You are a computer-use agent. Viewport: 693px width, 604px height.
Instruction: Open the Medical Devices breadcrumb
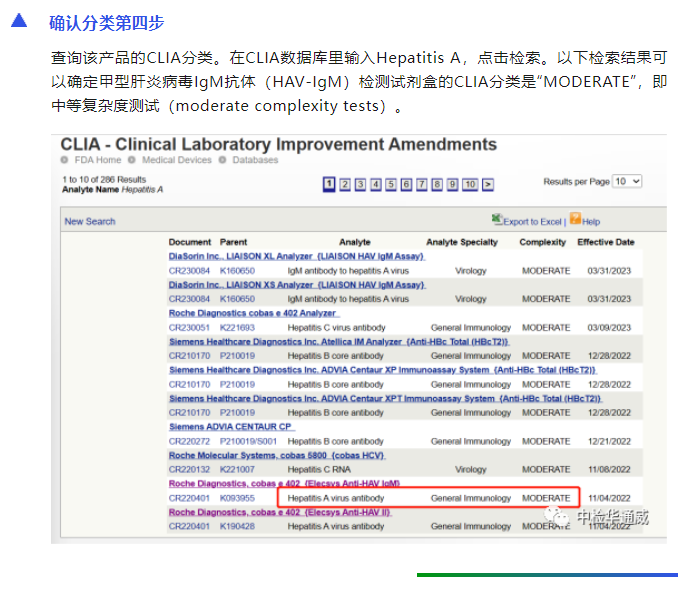click(x=176, y=160)
